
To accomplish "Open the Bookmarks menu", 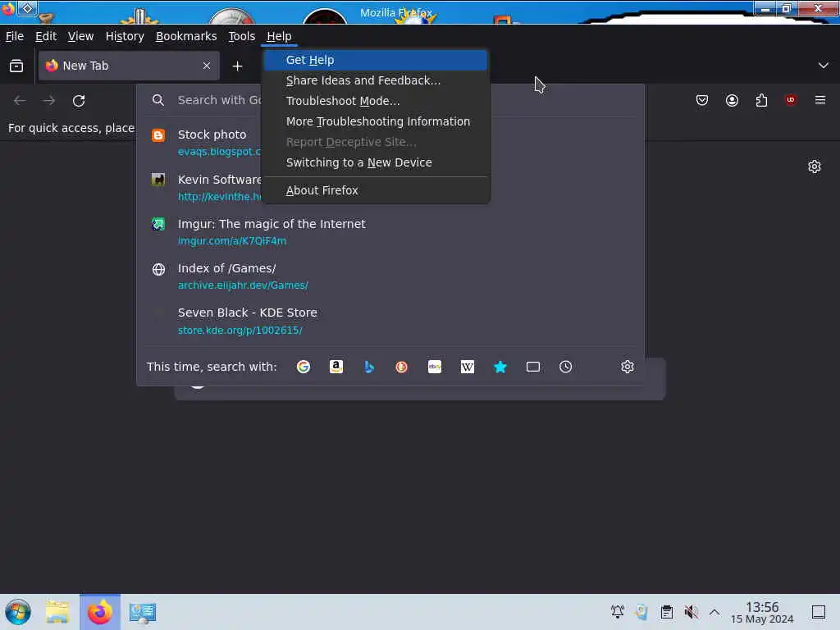I will coord(186,36).
